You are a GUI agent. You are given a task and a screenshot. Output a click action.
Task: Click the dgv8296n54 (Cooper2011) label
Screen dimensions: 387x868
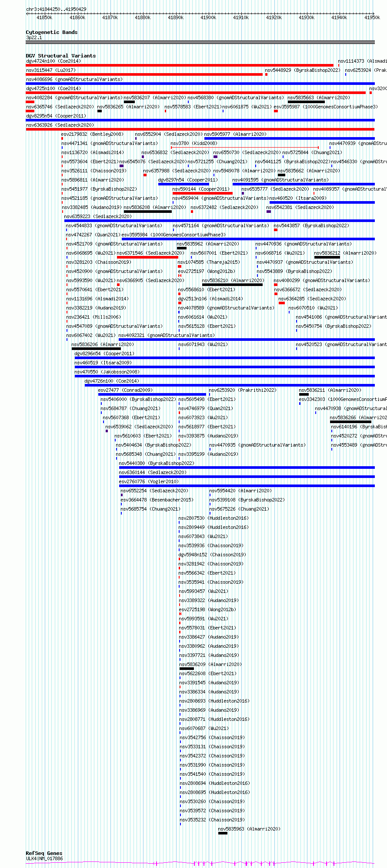104,353
